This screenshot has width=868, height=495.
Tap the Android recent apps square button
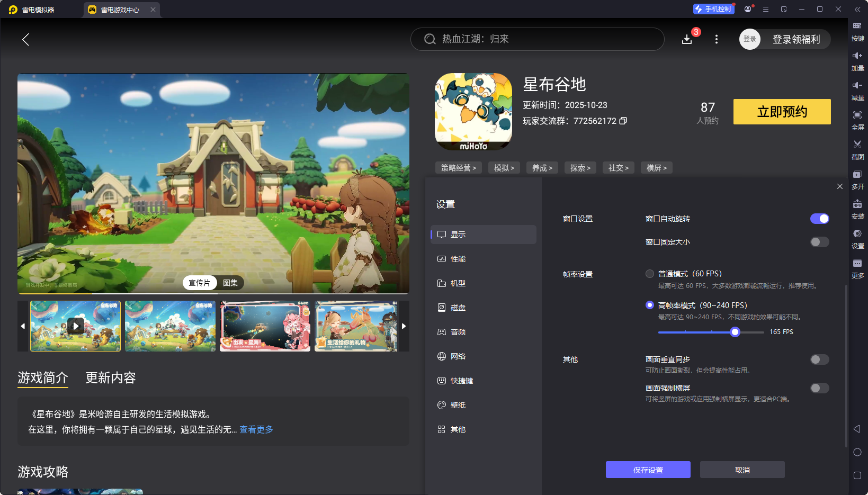(857, 475)
